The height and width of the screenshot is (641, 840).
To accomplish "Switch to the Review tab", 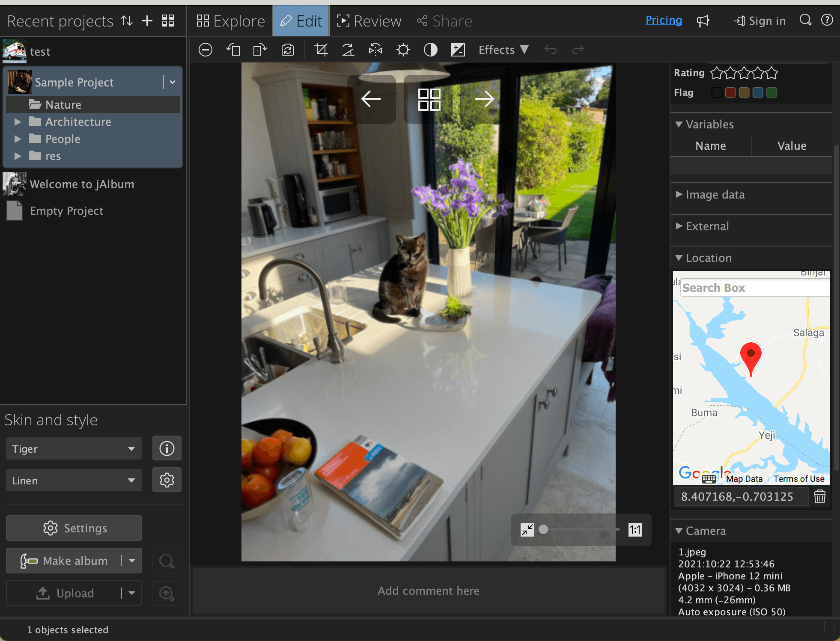I will pos(369,21).
